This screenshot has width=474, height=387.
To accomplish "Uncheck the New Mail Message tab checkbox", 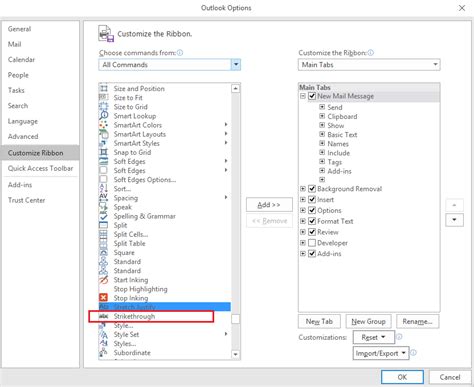I will (312, 96).
